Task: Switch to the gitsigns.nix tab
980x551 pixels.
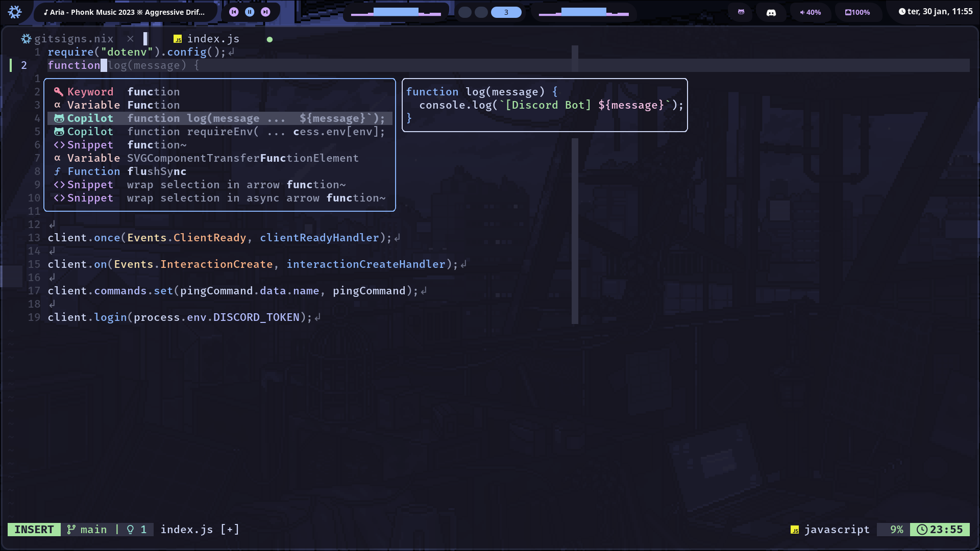Action: coord(73,39)
